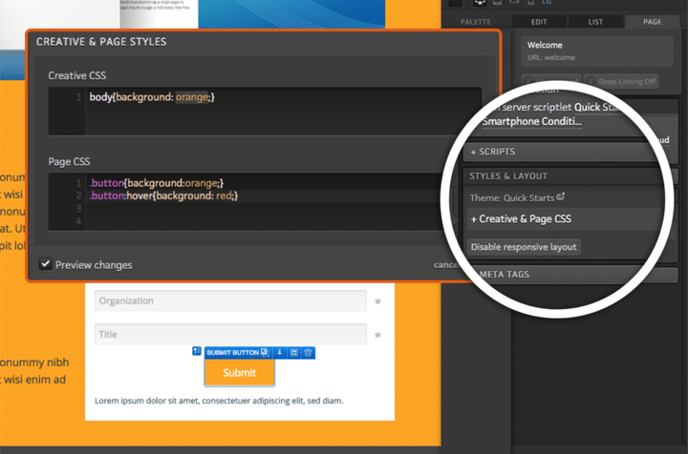Select the PAGE tab
The height and width of the screenshot is (454, 688).
pos(652,22)
